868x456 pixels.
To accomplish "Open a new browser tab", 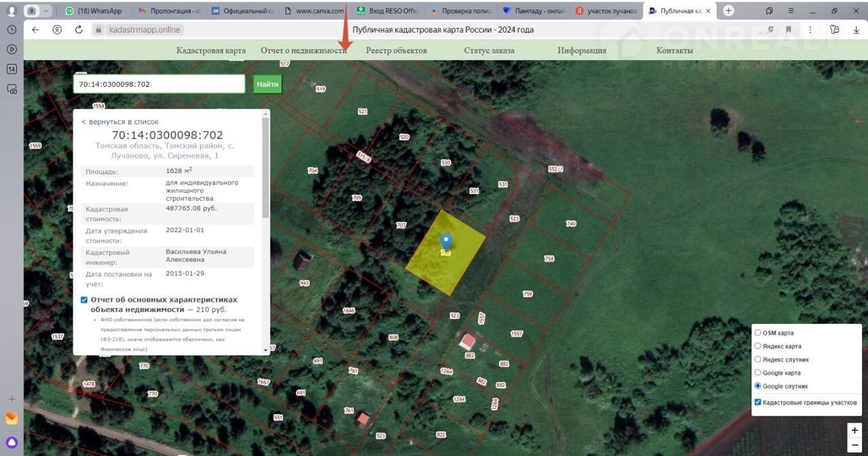I will click(728, 11).
